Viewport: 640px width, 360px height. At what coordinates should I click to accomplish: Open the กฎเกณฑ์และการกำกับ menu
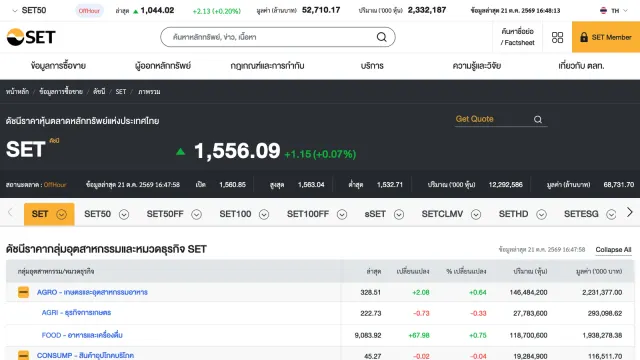267,66
